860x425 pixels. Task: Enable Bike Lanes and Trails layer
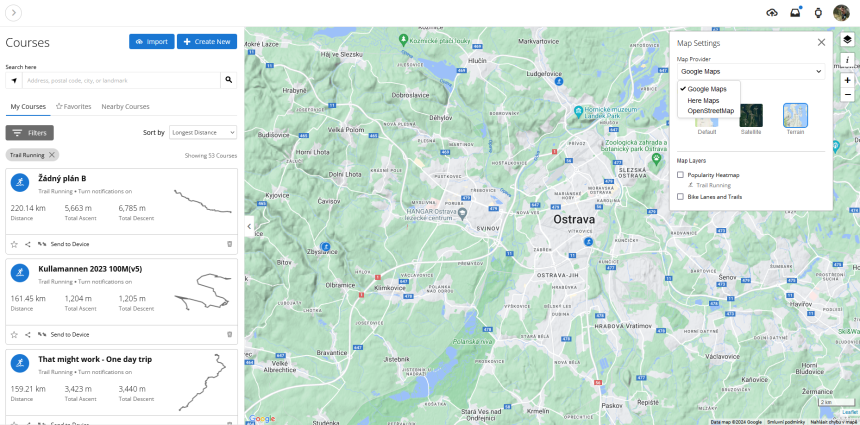tap(681, 197)
